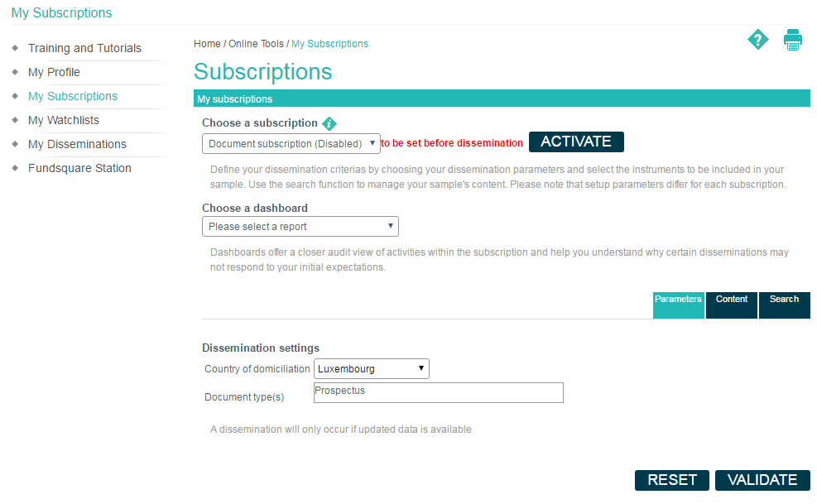Navigate to My Disseminations

click(x=77, y=144)
